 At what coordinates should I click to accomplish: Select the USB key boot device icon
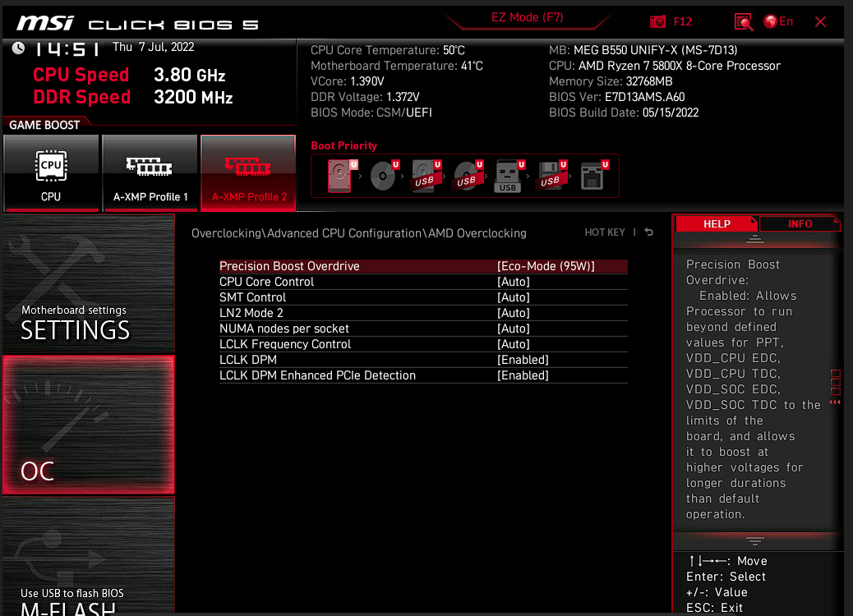pos(509,176)
